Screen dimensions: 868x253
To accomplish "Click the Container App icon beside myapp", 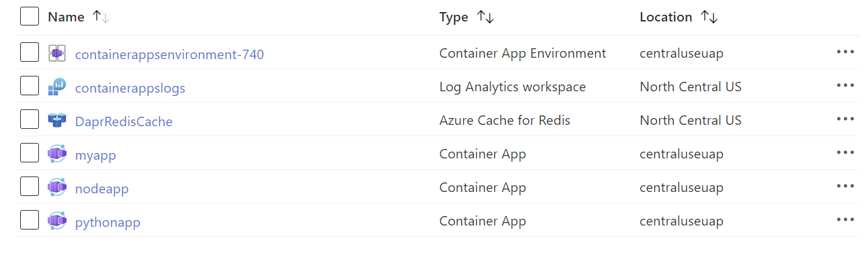I will (57, 154).
